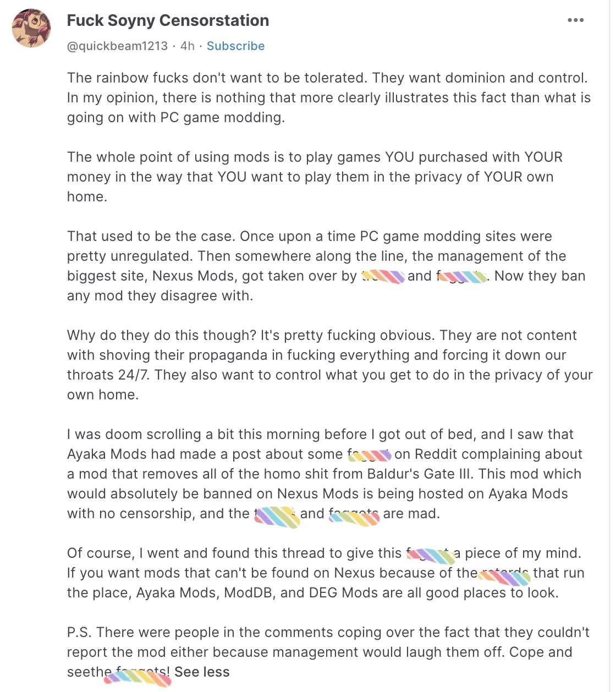Image resolution: width=616 pixels, height=692 pixels.
Task: Click the 4h post timestamp
Action: tap(188, 46)
